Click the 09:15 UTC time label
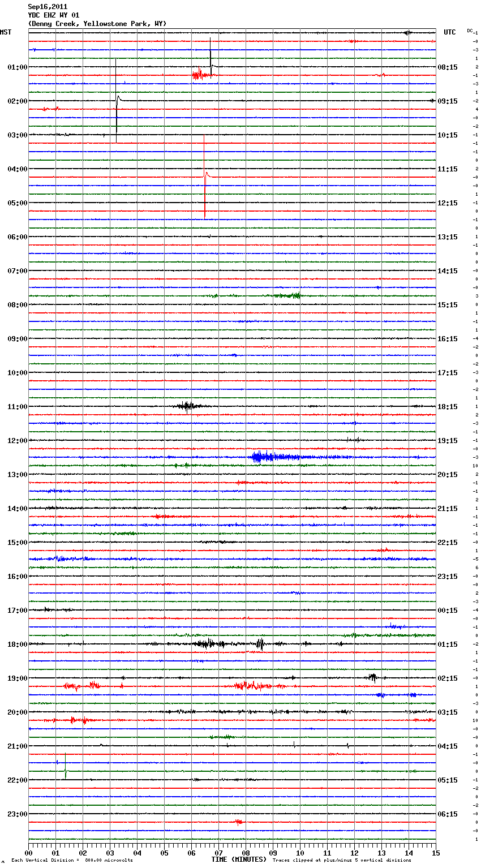481x868 pixels. tap(448, 101)
